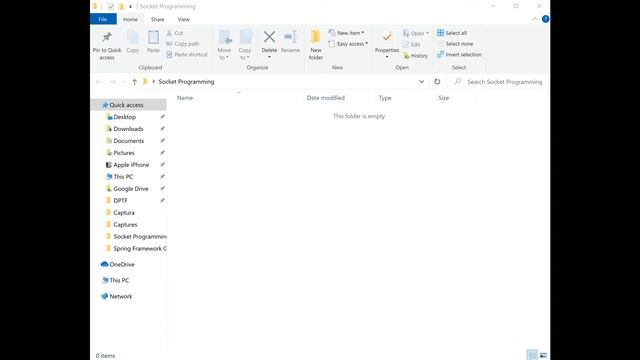Create a New folder
Viewport: 640px width, 360px height.
coord(316,45)
